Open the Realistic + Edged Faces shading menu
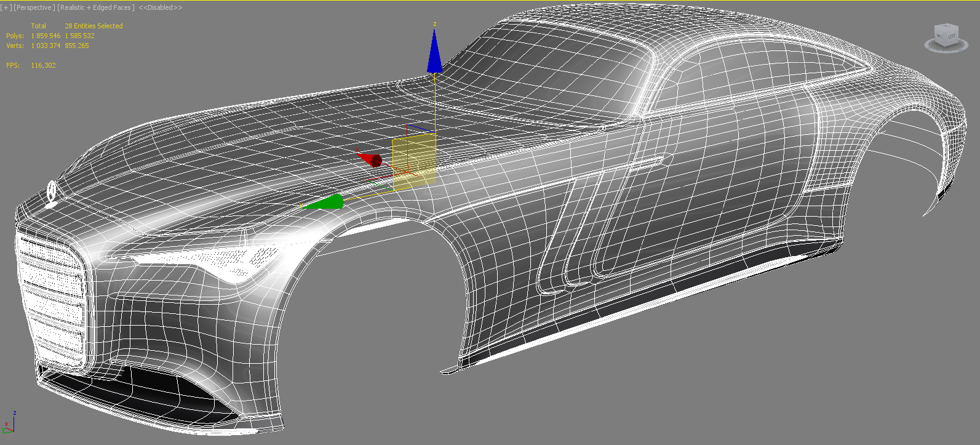This screenshot has height=445, width=980. click(96, 7)
